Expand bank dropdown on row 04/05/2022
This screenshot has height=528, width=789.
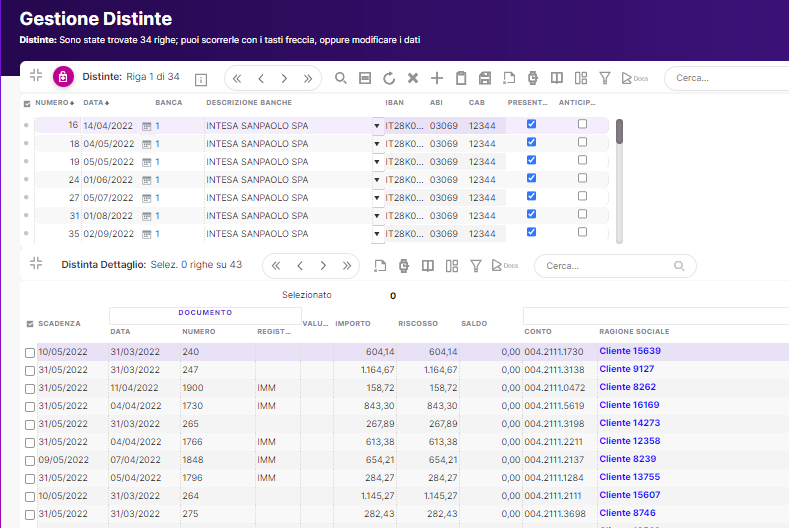377,144
